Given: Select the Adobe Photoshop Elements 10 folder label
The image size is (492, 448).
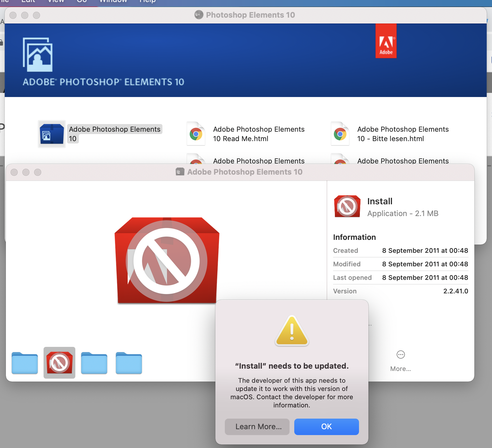Looking at the screenshot, I should (x=115, y=134).
